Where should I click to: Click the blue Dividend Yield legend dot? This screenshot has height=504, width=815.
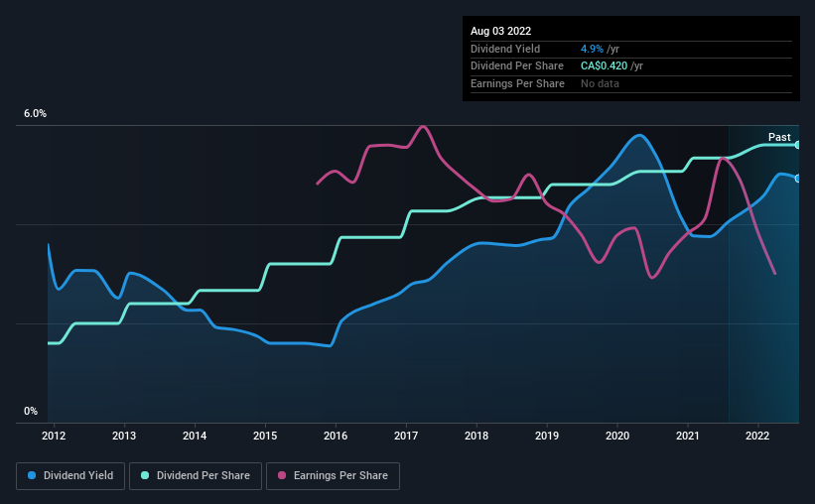point(32,475)
